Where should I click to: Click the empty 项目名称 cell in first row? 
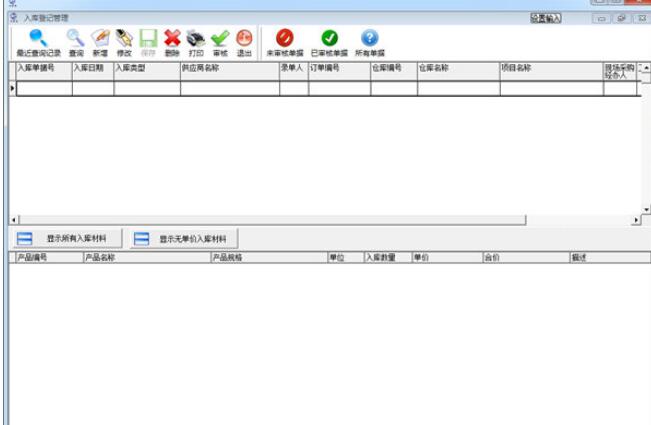(x=552, y=88)
